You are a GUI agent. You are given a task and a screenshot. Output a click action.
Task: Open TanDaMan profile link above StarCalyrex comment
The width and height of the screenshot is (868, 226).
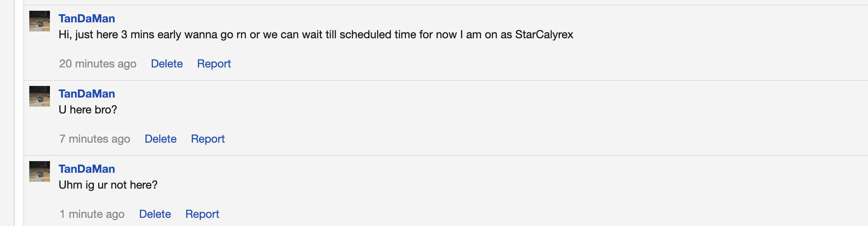point(87,18)
